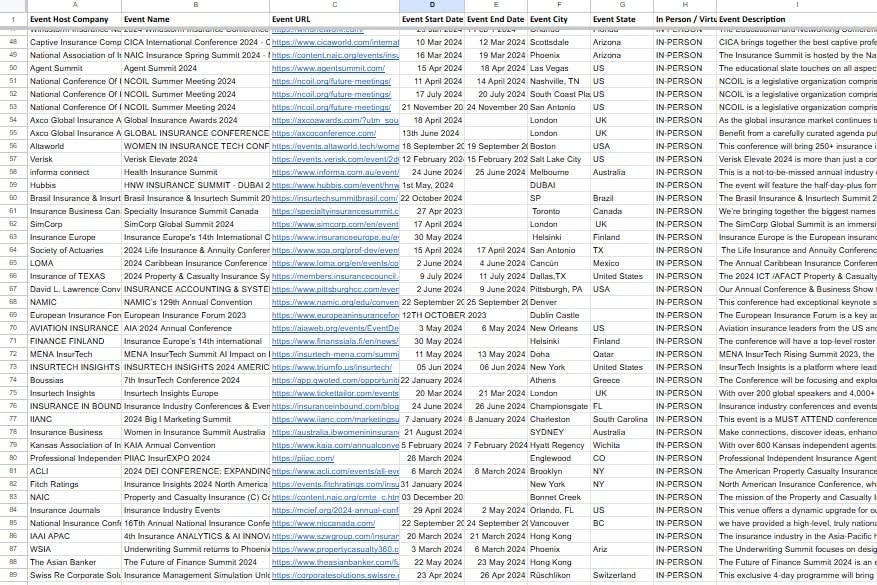Open the theasianbanker.com link
Viewport: 877px width, 585px height.
(335, 562)
